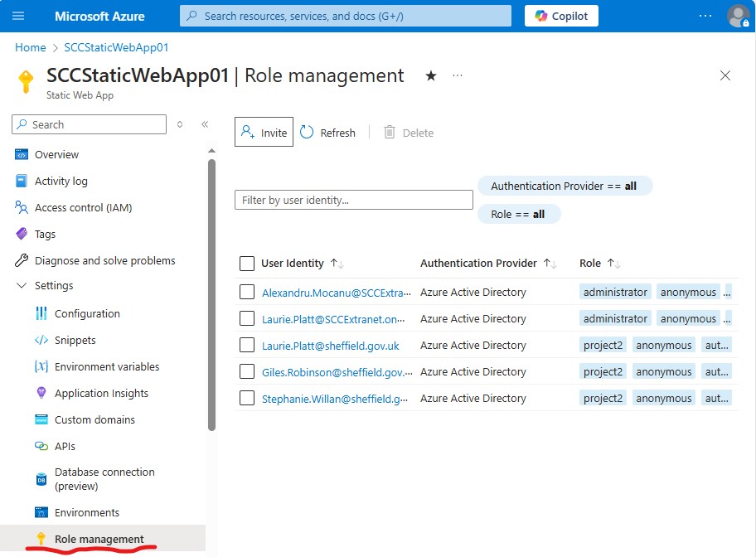Click the Custom domains icon
Image resolution: width=756 pixels, height=557 pixels.
coord(41,419)
